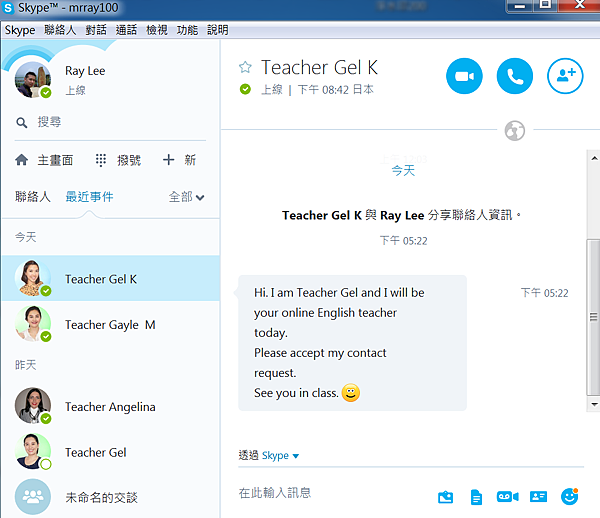Click the 上線 status text under Ray Lee
Viewport: 600px width, 518px height.
coord(75,90)
